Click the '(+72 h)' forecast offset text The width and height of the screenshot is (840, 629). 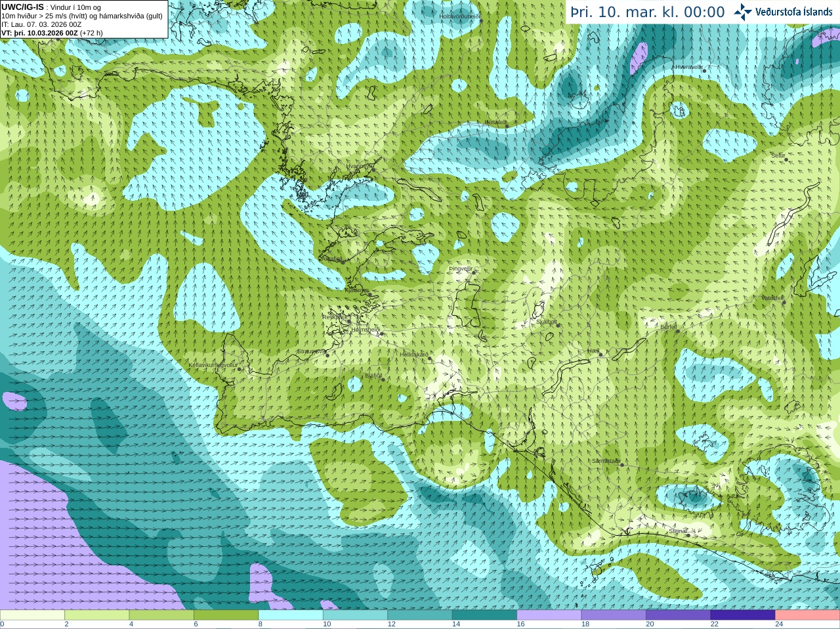pyautogui.click(x=91, y=33)
